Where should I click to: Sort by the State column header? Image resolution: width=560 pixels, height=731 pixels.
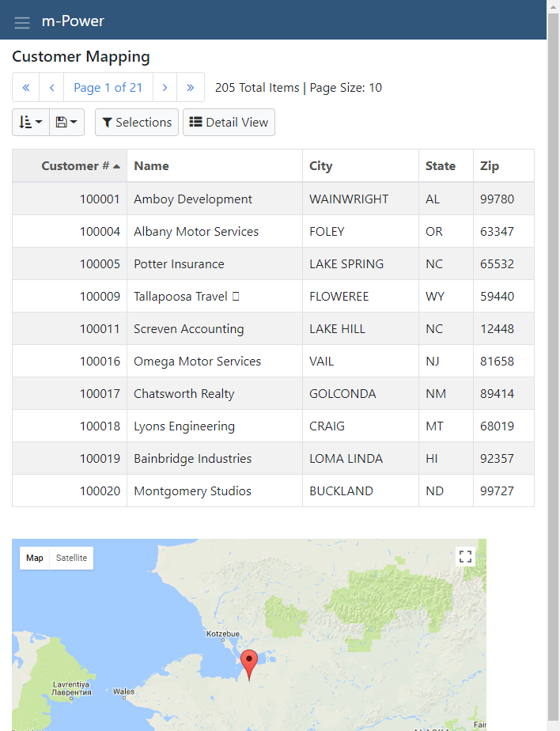pos(446,166)
